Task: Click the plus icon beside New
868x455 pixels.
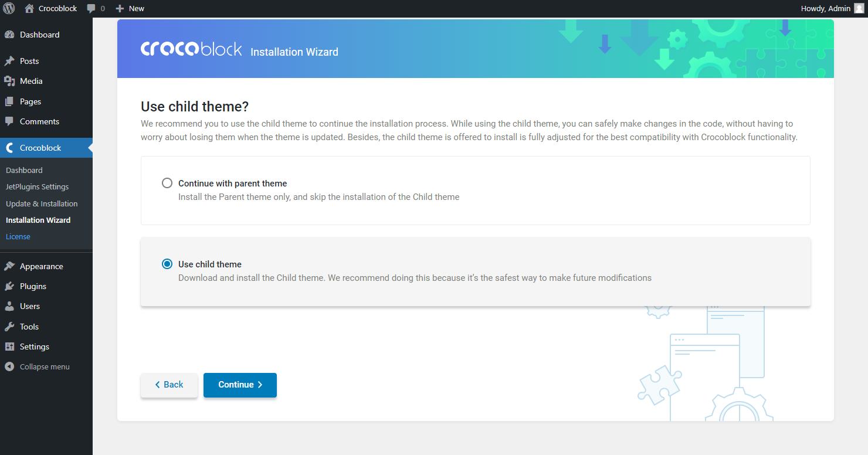Action: [x=120, y=9]
